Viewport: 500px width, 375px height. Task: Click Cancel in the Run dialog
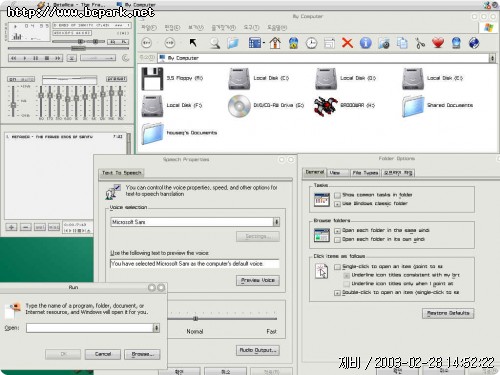click(103, 354)
